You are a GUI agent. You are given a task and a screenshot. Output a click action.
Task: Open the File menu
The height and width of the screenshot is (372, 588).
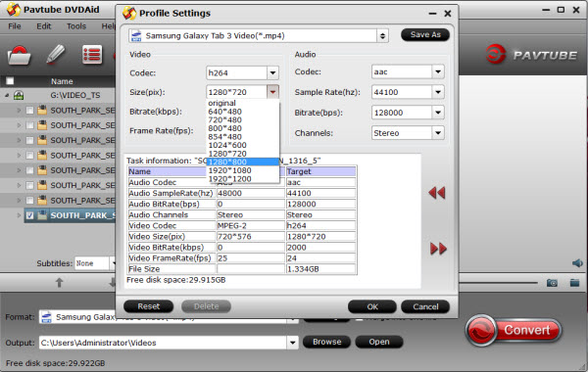15,26
